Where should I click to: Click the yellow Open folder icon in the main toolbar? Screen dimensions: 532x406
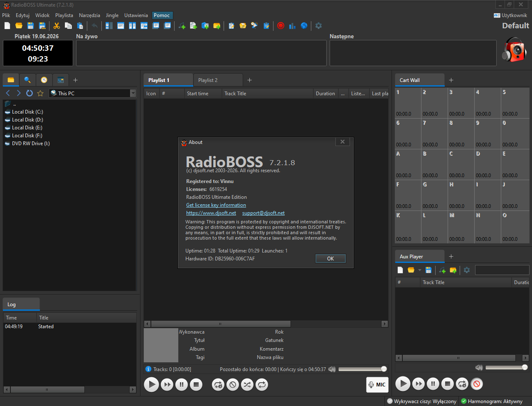click(19, 26)
